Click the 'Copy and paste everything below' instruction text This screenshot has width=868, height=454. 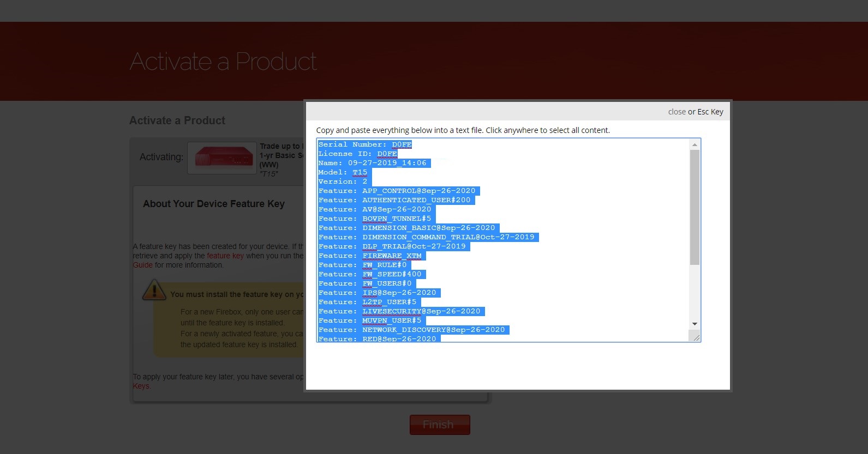[x=463, y=130]
